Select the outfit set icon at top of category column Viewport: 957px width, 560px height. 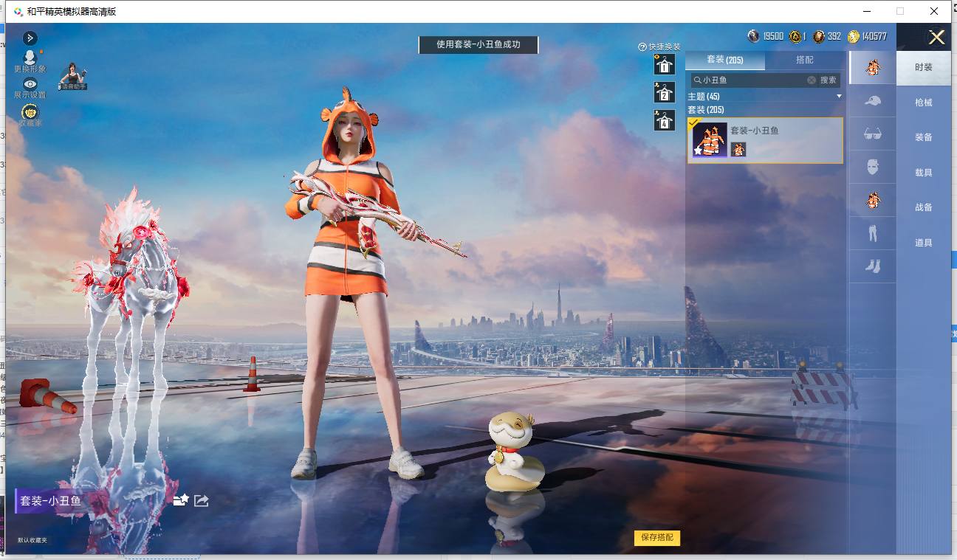tap(873, 67)
